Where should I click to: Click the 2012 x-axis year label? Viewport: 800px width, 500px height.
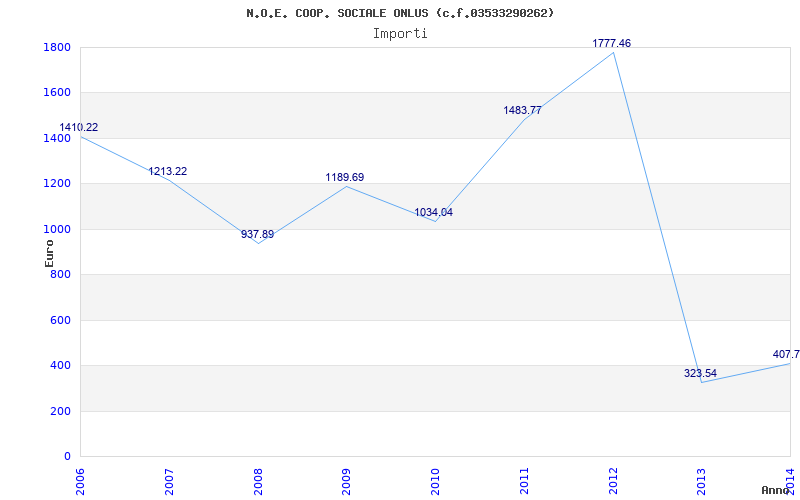pos(613,482)
